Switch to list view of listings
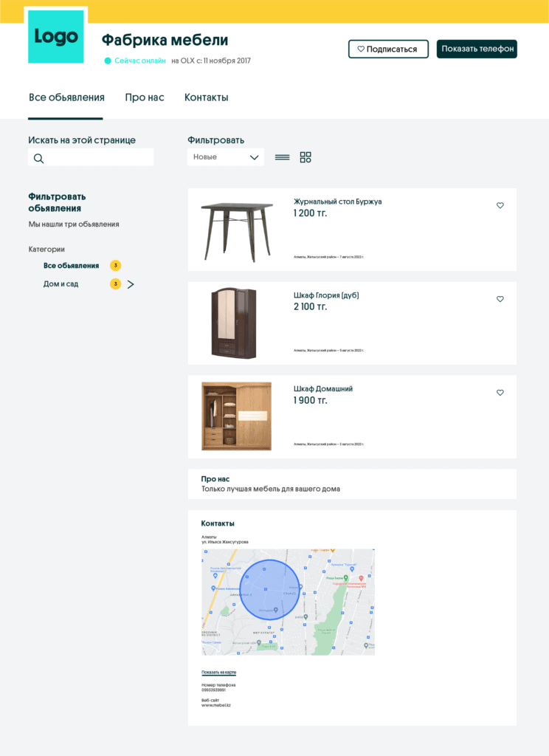The width and height of the screenshot is (549, 756). (282, 157)
